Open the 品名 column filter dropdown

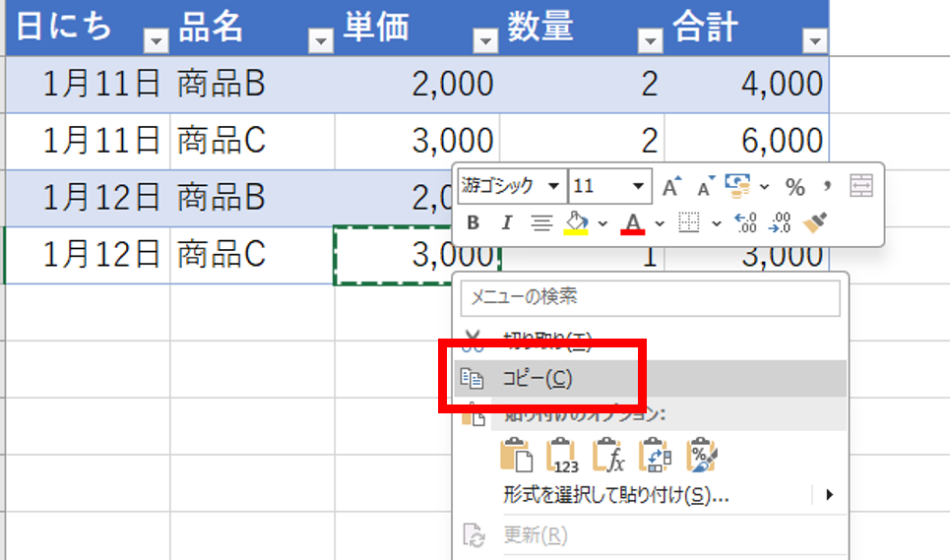321,39
